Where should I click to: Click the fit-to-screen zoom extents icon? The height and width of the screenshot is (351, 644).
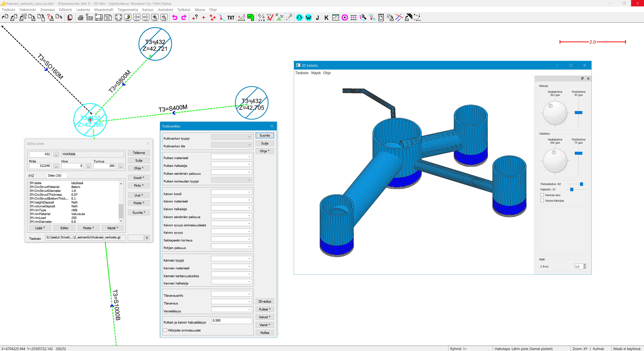(x=118, y=17)
